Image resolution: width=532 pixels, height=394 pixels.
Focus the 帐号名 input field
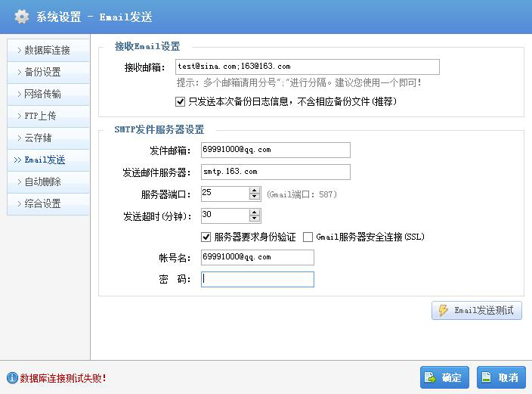(x=258, y=257)
